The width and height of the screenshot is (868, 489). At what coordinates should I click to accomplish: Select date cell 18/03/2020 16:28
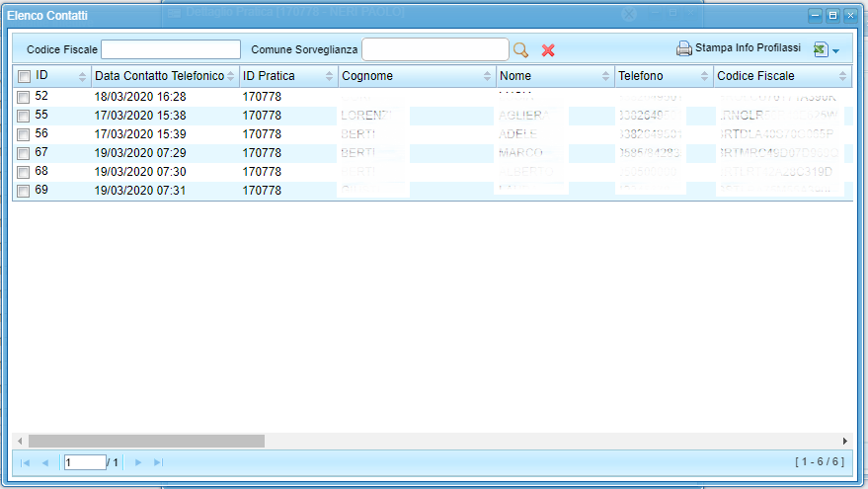140,97
